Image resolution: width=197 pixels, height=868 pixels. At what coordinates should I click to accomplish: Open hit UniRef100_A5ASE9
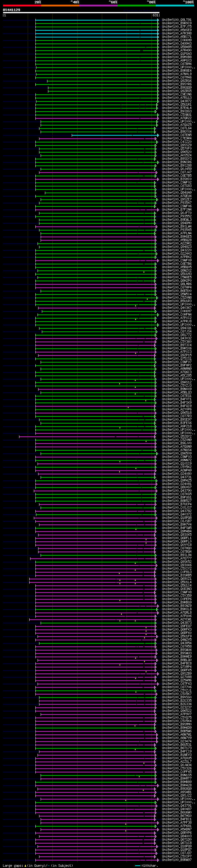pos(177,30)
